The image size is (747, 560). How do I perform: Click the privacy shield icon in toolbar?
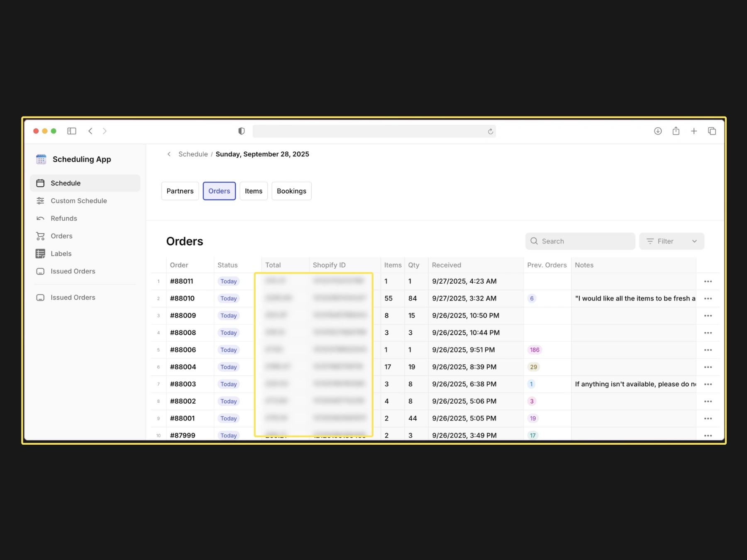241,131
